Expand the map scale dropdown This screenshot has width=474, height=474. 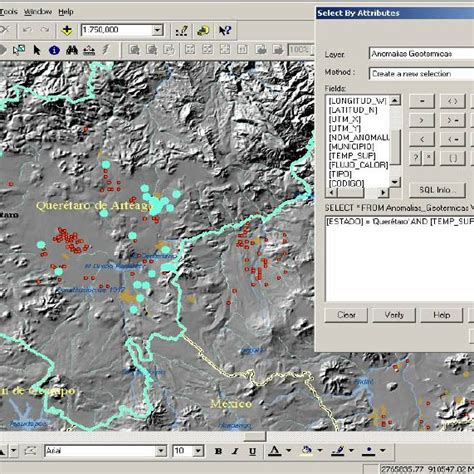point(157,30)
